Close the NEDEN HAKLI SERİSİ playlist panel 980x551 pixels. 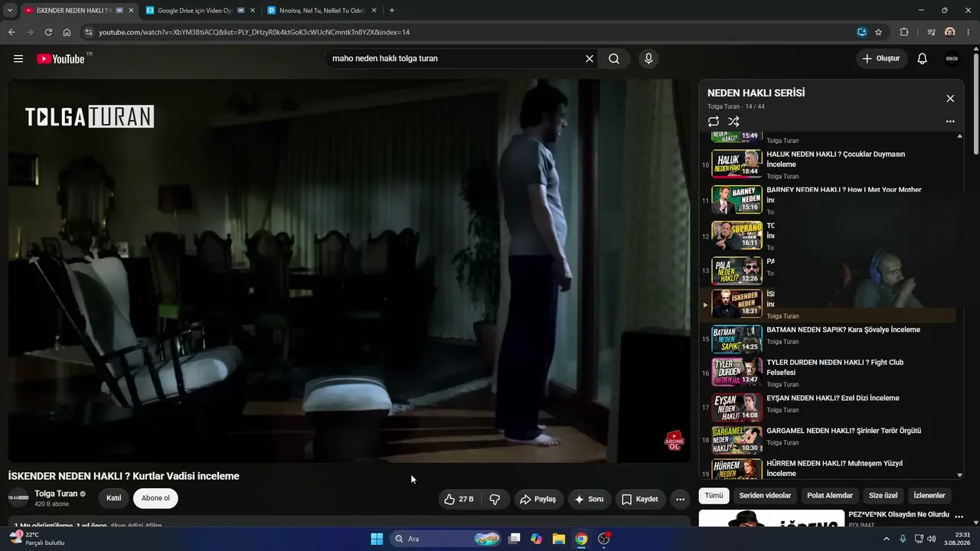(950, 99)
